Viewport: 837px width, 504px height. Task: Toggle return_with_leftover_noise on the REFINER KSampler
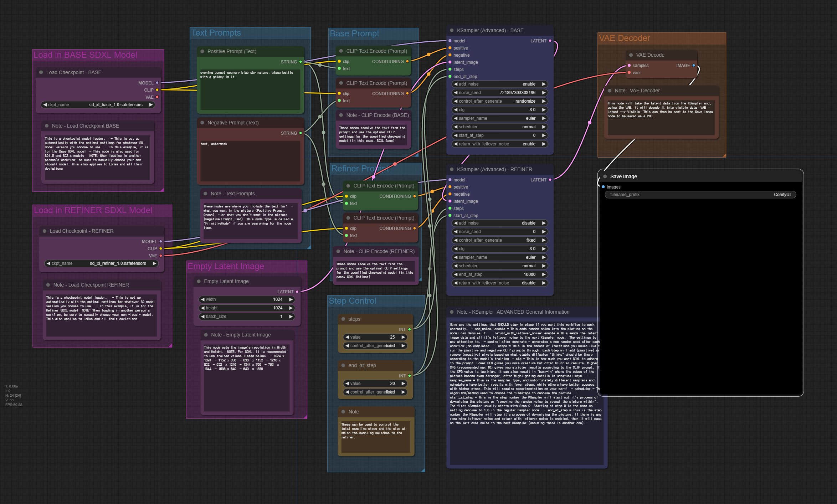[500, 283]
